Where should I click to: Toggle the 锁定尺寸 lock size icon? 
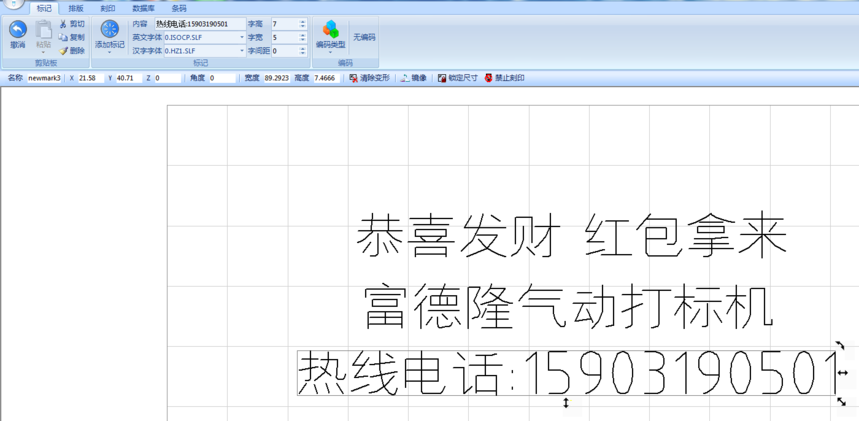(x=442, y=78)
